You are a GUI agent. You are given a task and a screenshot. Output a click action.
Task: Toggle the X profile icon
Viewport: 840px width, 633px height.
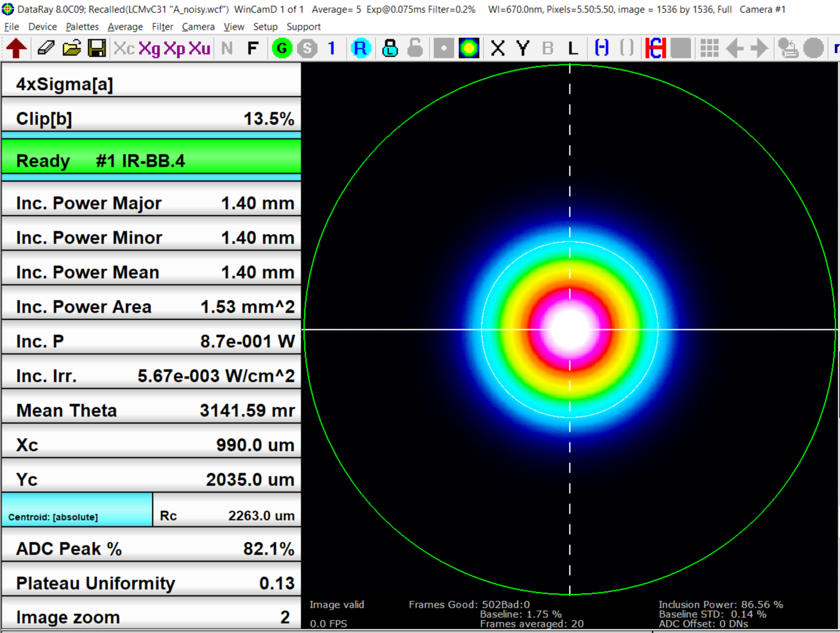pos(498,48)
